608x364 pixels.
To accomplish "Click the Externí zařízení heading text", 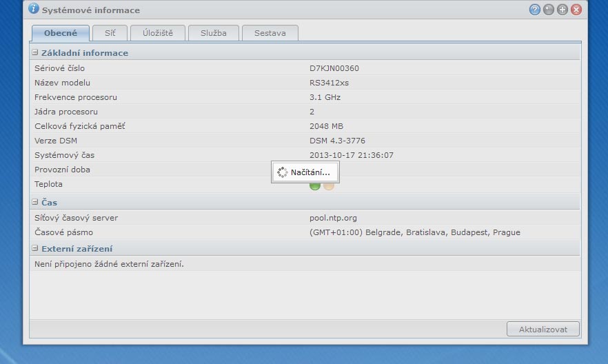I will [x=77, y=248].
